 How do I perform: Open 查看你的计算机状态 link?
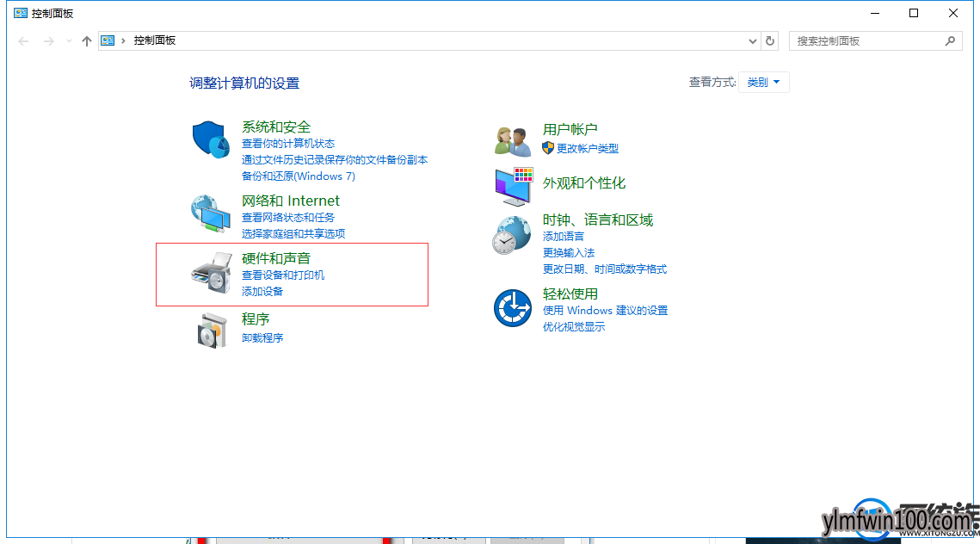point(288,144)
